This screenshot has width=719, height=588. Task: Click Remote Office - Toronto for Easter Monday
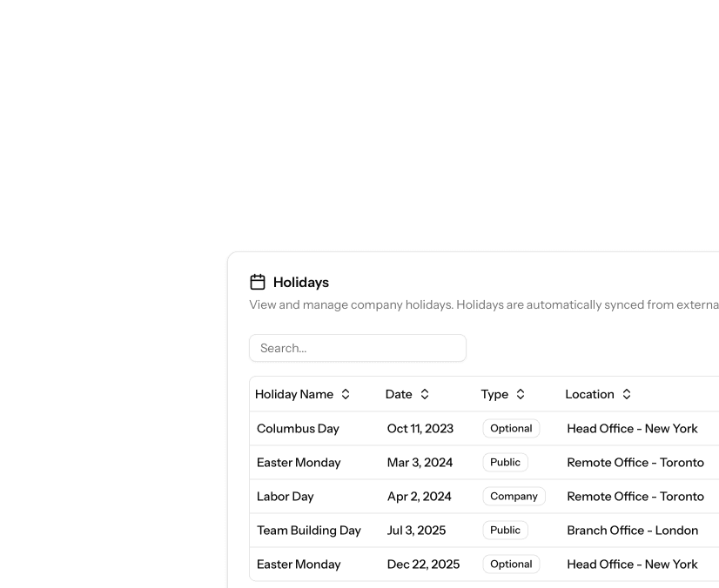pyautogui.click(x=635, y=463)
